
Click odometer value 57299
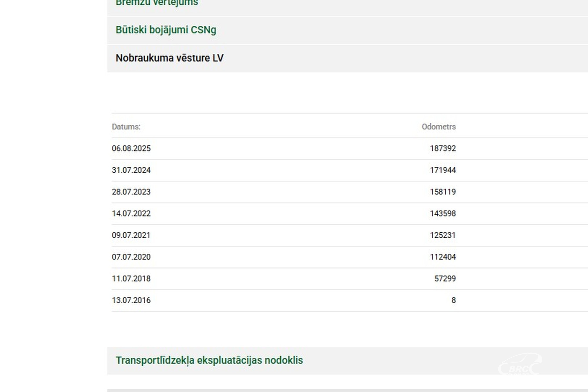click(445, 278)
